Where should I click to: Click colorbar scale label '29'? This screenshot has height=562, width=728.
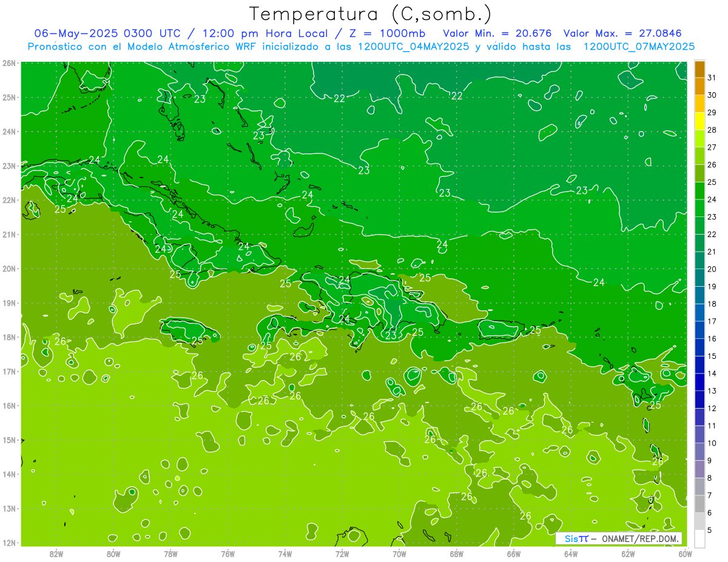711,113
